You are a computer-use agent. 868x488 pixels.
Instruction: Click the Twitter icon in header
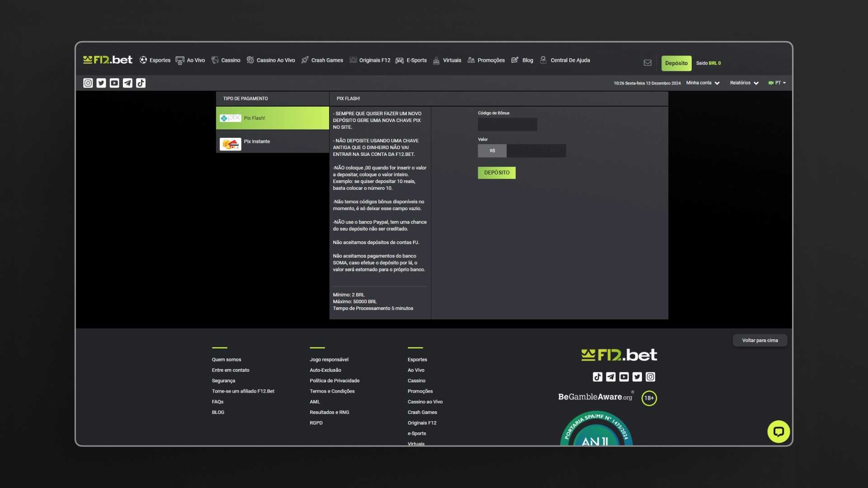[101, 83]
